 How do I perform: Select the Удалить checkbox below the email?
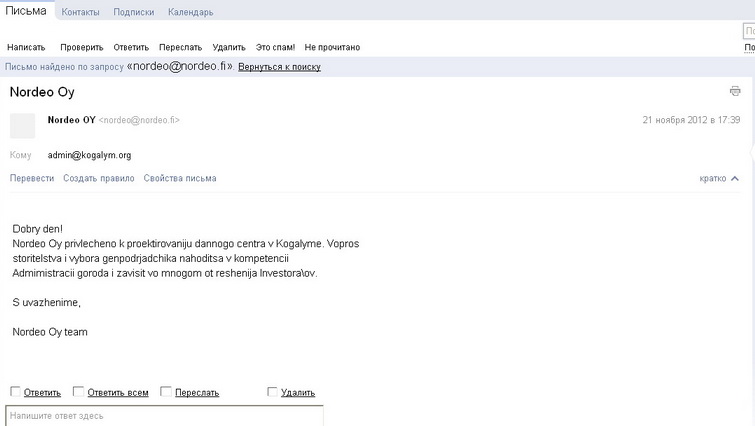click(x=272, y=392)
